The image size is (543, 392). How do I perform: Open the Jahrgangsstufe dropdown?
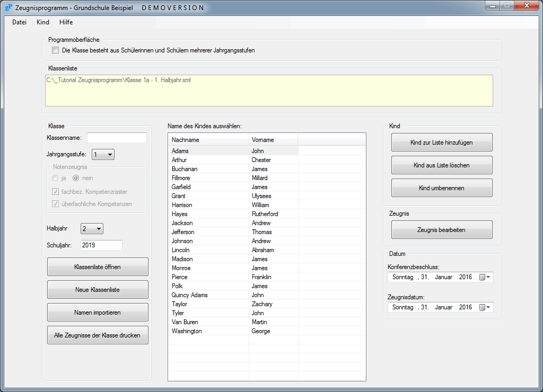coord(103,155)
